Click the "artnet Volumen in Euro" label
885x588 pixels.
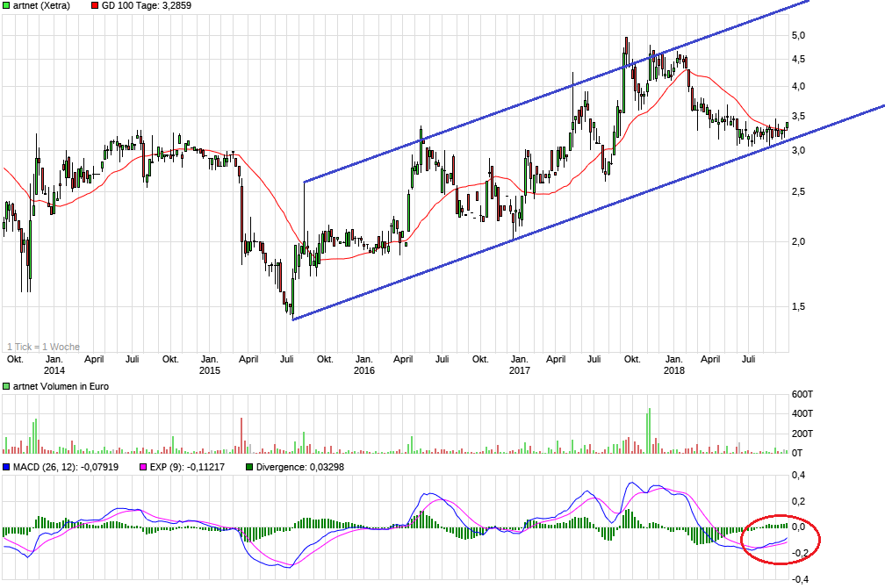tap(61, 386)
